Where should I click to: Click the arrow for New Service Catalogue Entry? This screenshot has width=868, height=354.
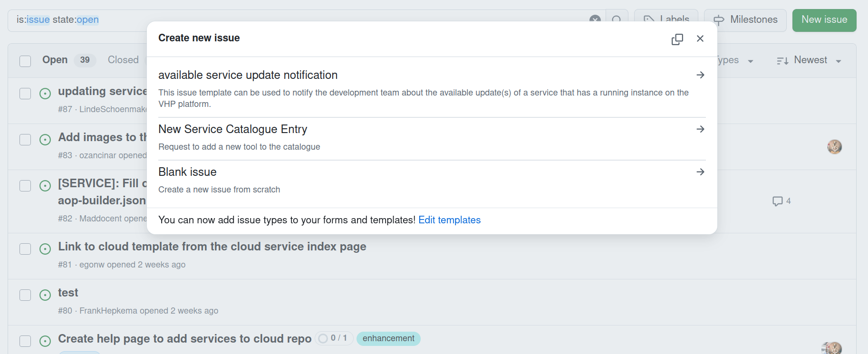click(x=700, y=129)
